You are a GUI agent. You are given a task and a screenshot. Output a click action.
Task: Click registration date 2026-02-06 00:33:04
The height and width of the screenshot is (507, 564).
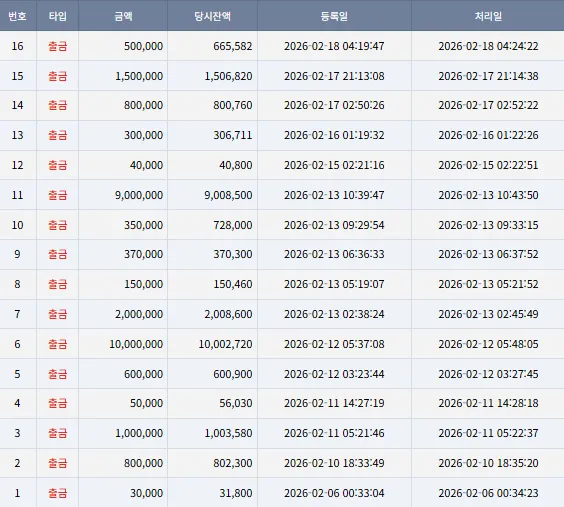(334, 493)
